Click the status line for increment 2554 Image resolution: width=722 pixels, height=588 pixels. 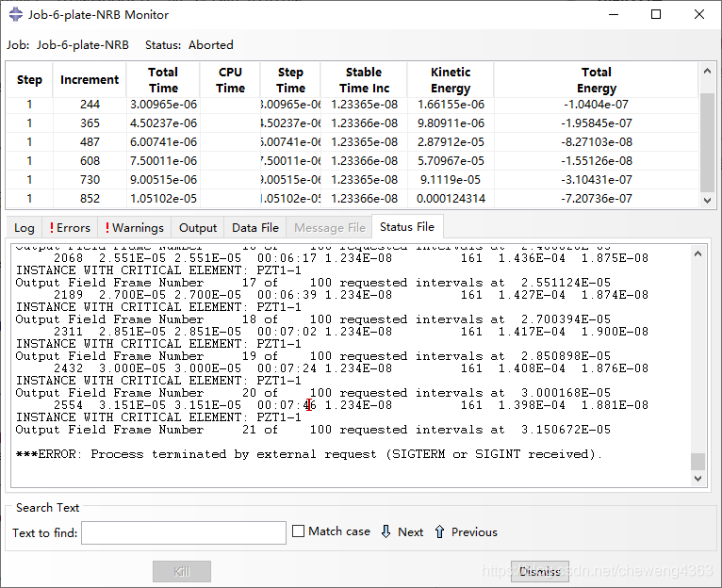point(351,405)
